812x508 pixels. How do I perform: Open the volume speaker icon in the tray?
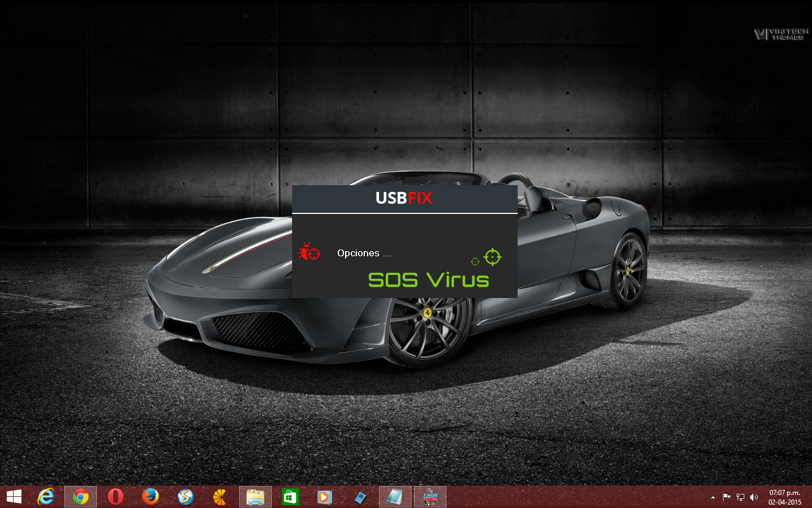click(754, 497)
